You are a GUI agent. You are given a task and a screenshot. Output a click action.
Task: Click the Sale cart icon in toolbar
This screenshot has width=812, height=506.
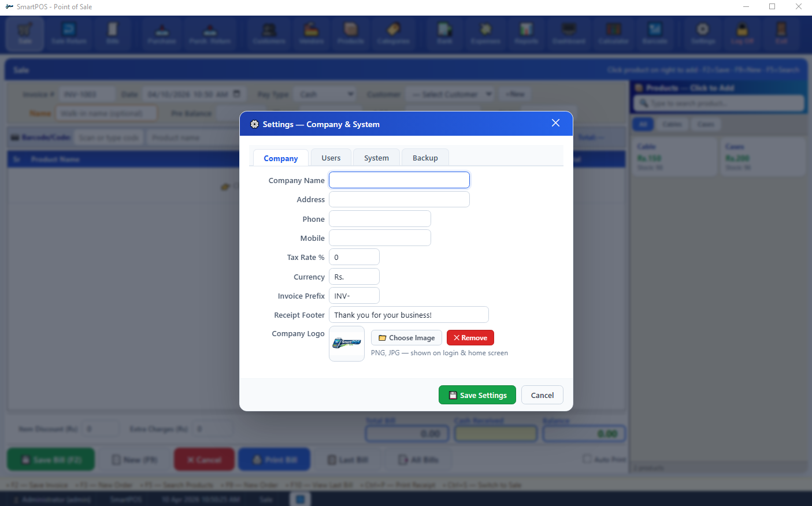pos(25,34)
